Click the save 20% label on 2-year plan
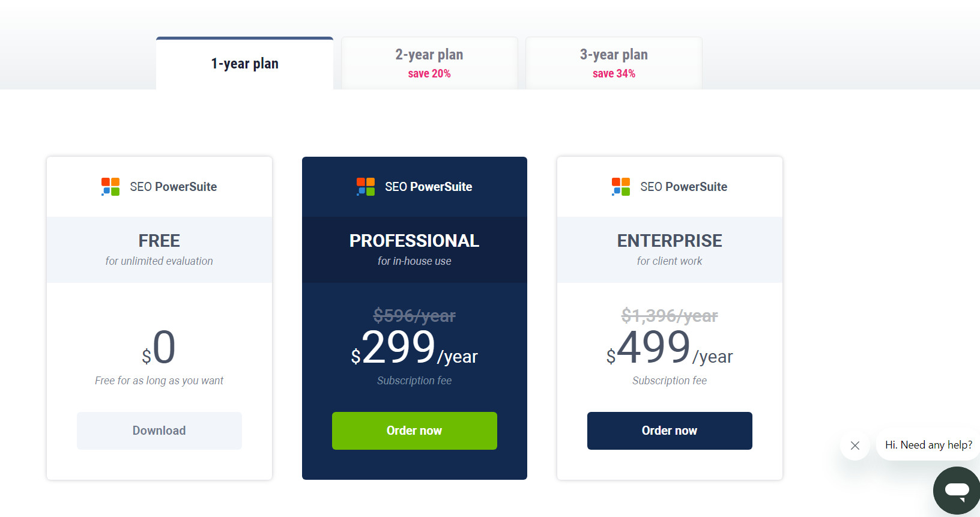The width and height of the screenshot is (980, 517). pyautogui.click(x=429, y=73)
